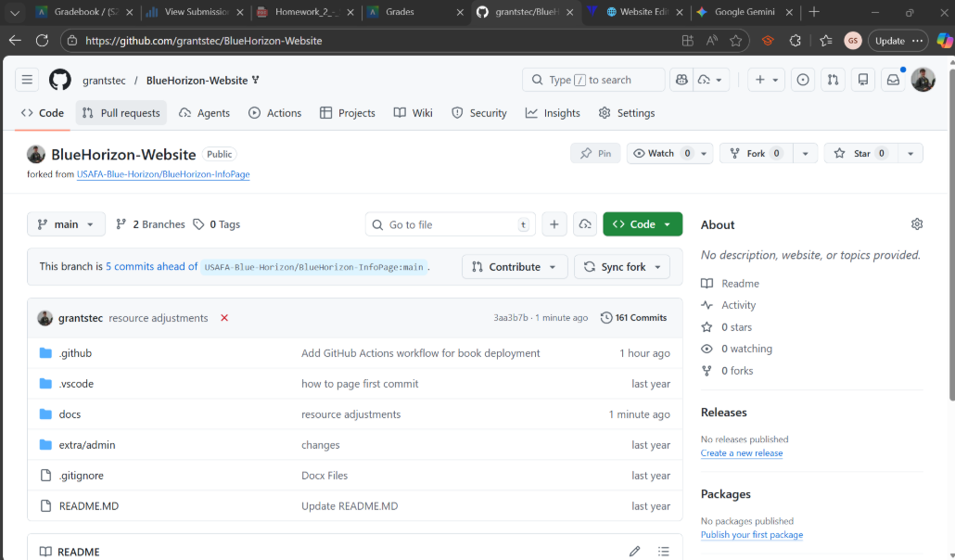The width and height of the screenshot is (955, 560).
Task: Open agent tasks dropdown in header
Action: pos(711,80)
